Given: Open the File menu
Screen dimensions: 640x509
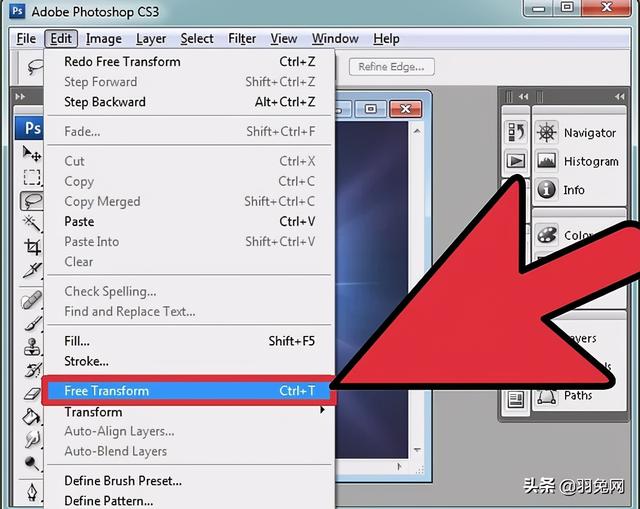Looking at the screenshot, I should (x=26, y=39).
